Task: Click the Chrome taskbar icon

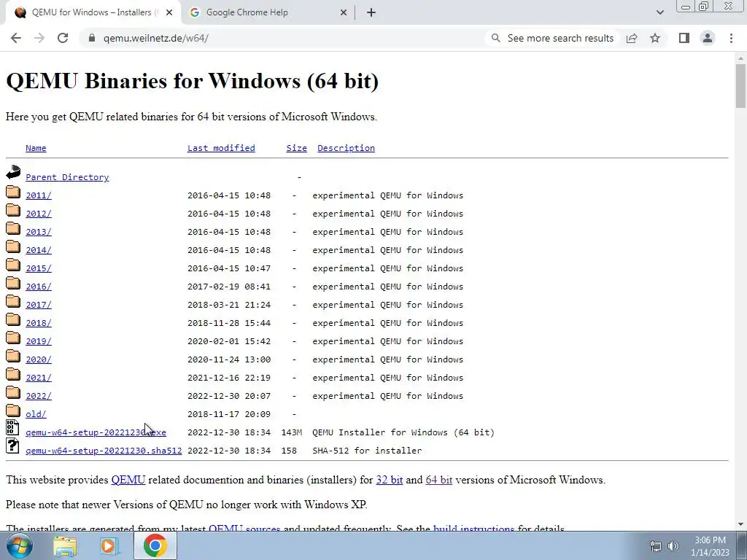Action: (155, 545)
